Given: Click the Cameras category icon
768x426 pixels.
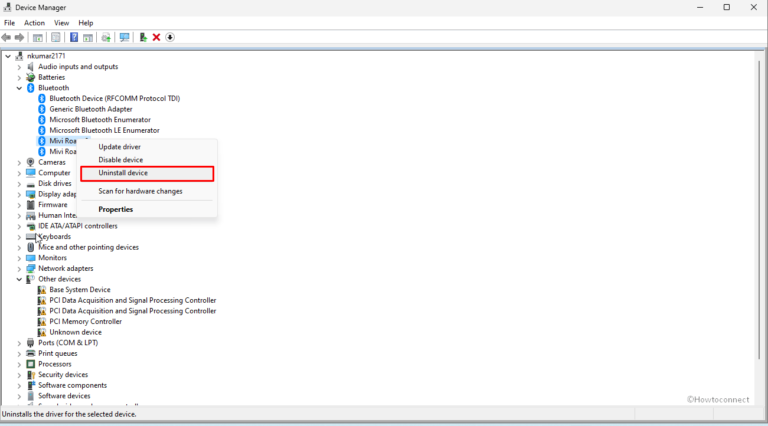Looking at the screenshot, I should click(30, 162).
